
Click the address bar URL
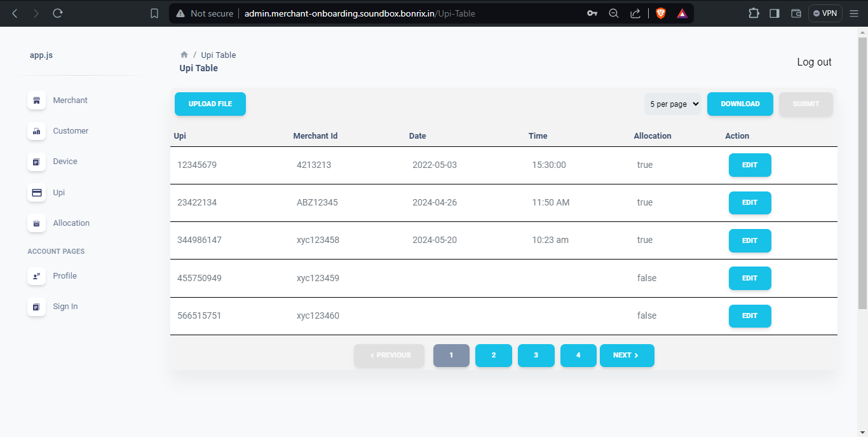point(358,13)
